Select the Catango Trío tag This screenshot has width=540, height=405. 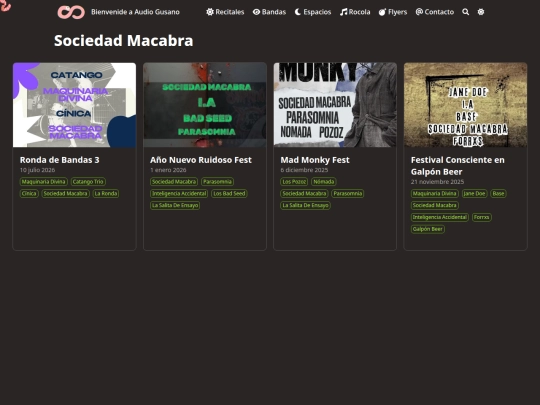click(x=88, y=181)
